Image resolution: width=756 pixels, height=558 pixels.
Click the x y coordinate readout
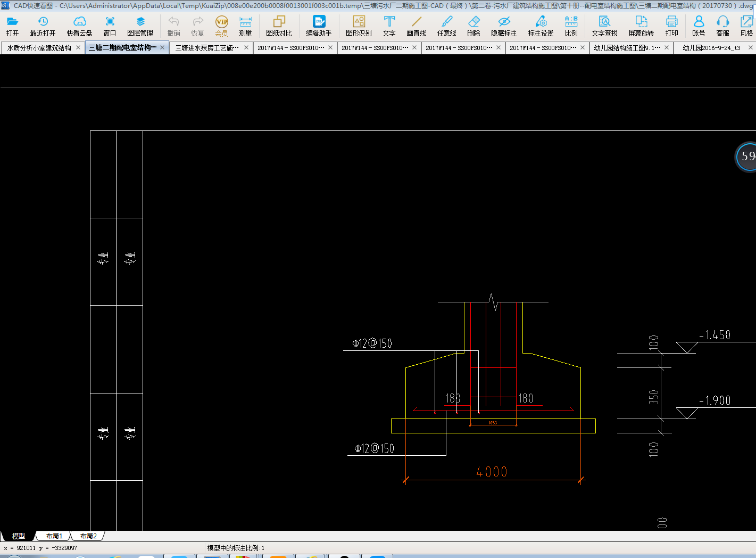(x=40, y=548)
